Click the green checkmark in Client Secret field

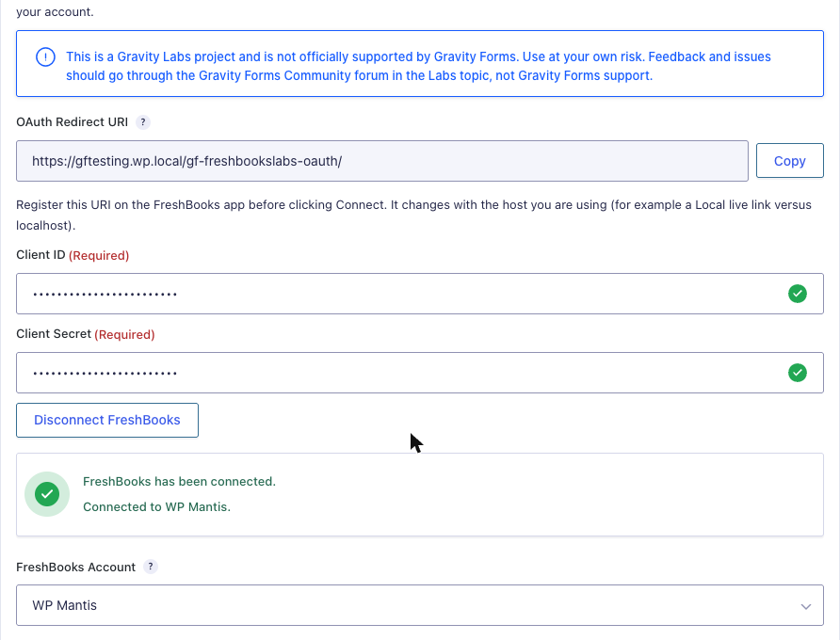tap(797, 373)
